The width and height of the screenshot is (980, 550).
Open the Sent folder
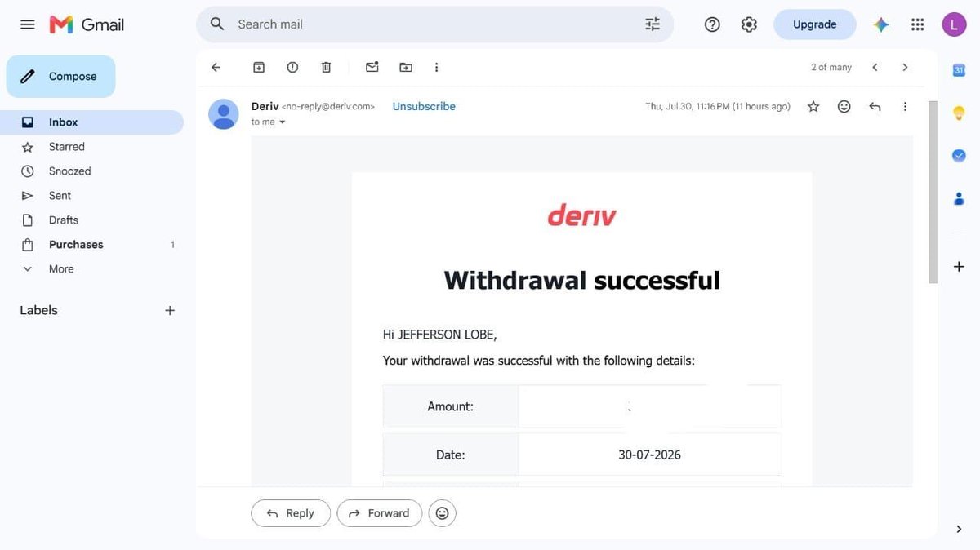click(x=91, y=196)
